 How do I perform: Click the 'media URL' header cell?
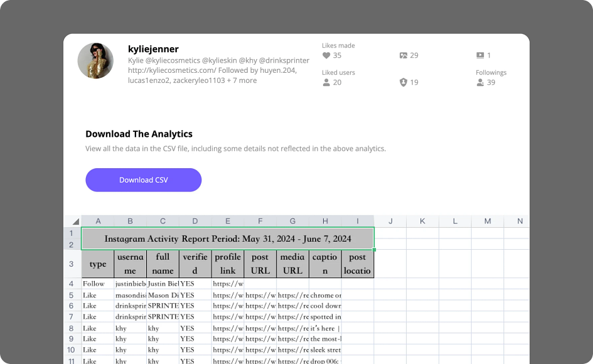coord(292,264)
